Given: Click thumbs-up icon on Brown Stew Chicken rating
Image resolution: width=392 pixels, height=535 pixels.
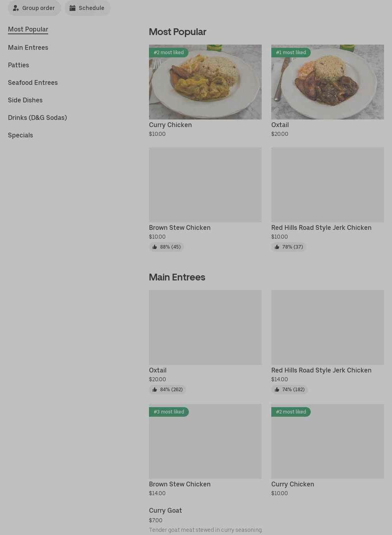Looking at the screenshot, I should click(155, 247).
